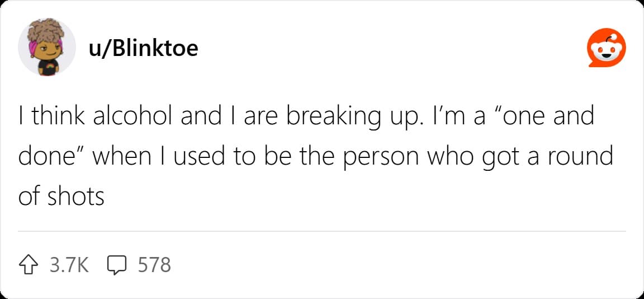Click the words "of shots" on last line
The height and width of the screenshot is (299, 644).
click(61, 198)
